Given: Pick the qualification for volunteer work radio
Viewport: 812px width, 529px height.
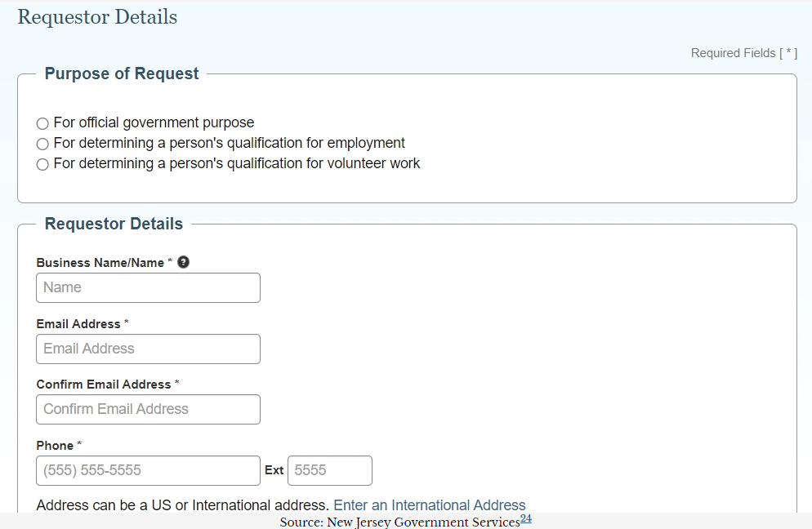Looking at the screenshot, I should click(42, 164).
